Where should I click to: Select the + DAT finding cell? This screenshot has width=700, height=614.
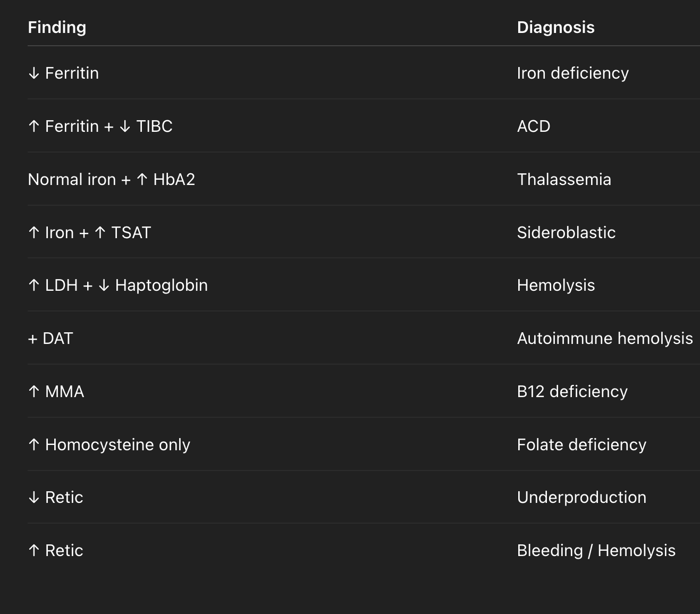[x=50, y=339]
